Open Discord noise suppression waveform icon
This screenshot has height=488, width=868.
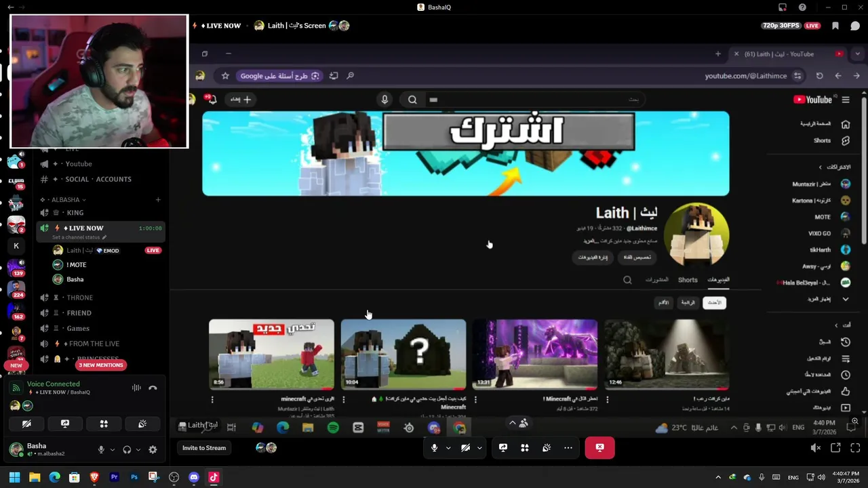pyautogui.click(x=136, y=388)
